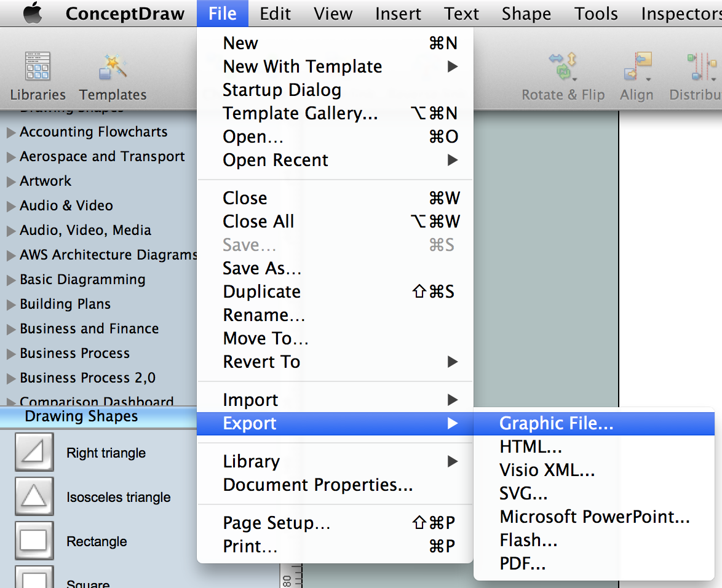Click the Building Plans library name
The height and width of the screenshot is (588, 722).
point(65,304)
